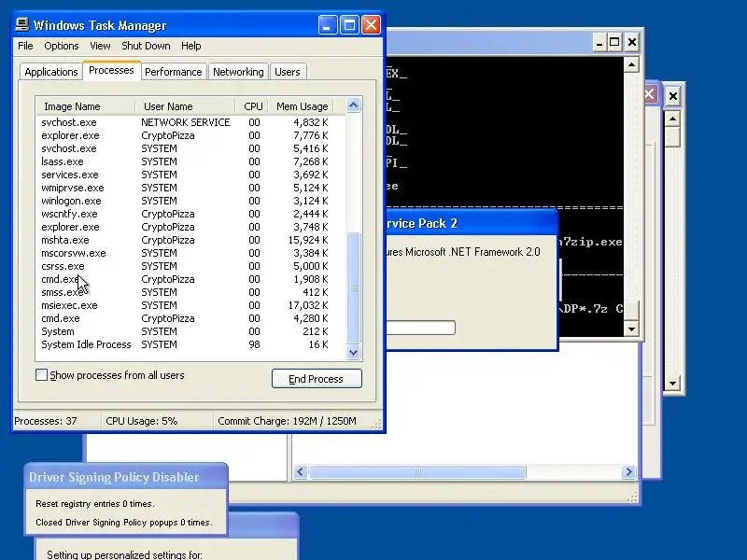Click the End Process button
The height and width of the screenshot is (560, 747).
click(x=317, y=379)
